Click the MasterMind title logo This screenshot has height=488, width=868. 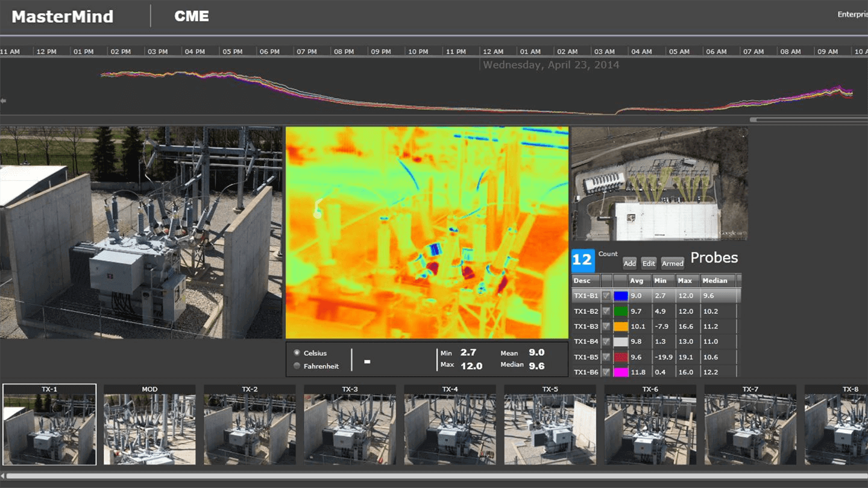coord(63,17)
